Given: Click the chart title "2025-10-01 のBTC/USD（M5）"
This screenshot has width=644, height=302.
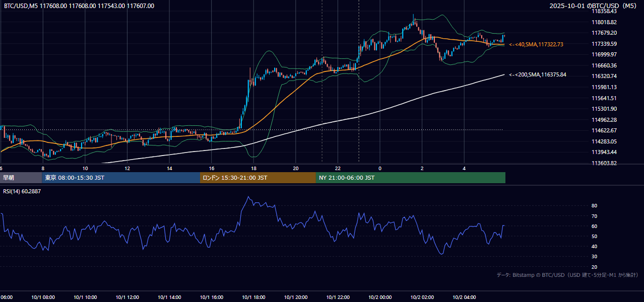Looking at the screenshot, I should click(594, 6).
